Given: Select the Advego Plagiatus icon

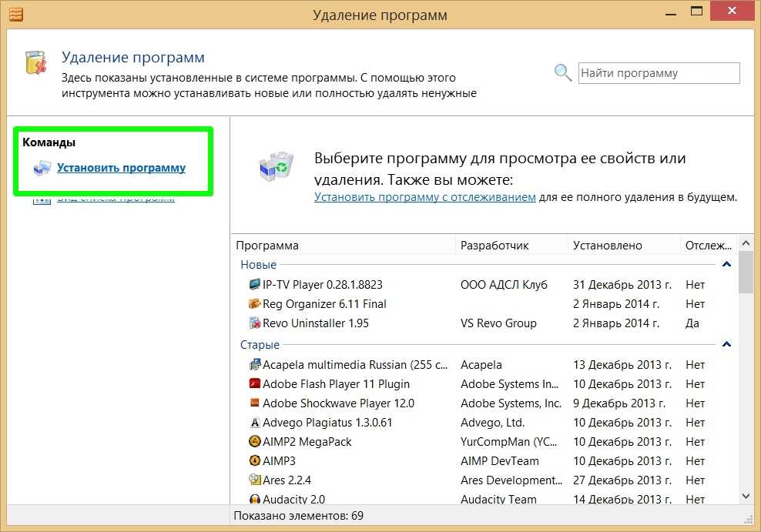Looking at the screenshot, I should 255,422.
